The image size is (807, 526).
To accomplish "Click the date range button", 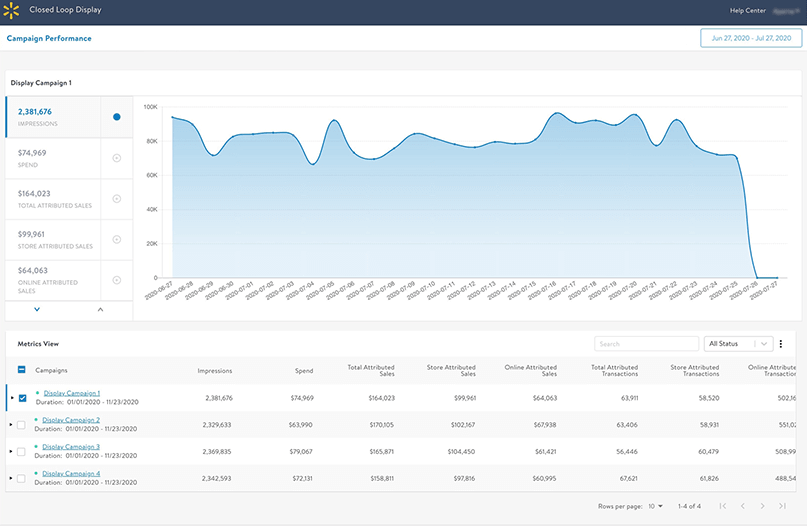I will (751, 38).
